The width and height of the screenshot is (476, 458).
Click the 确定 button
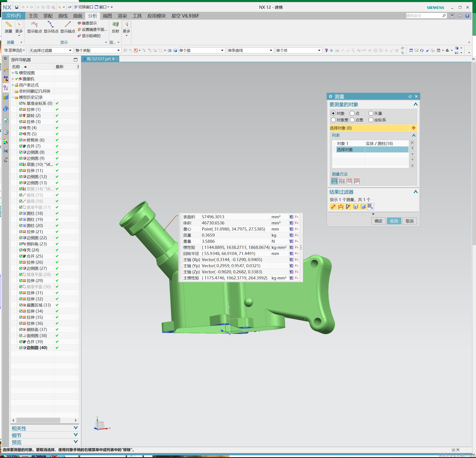point(378,221)
